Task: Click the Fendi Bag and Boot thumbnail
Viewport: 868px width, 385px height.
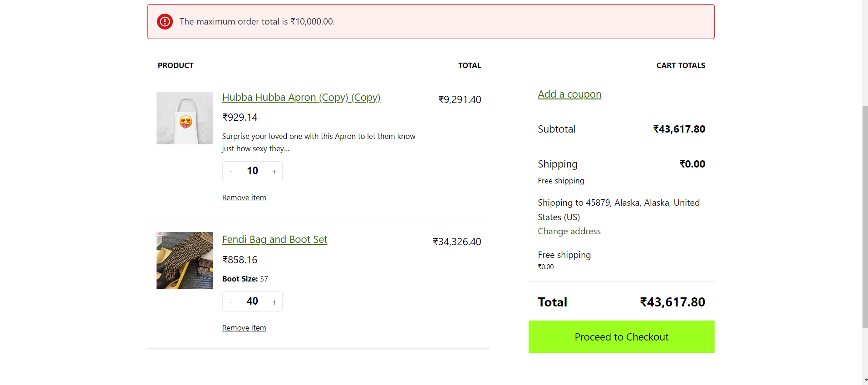Action: pyautogui.click(x=185, y=260)
